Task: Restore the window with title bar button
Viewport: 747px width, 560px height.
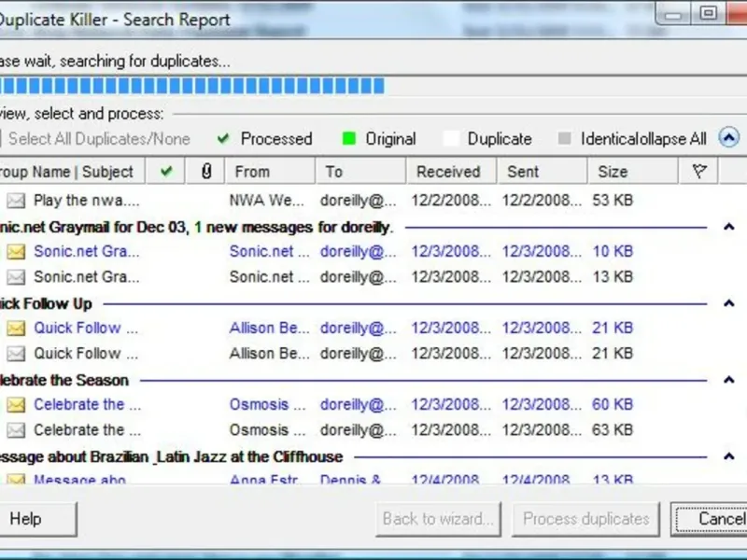Action: (x=709, y=13)
